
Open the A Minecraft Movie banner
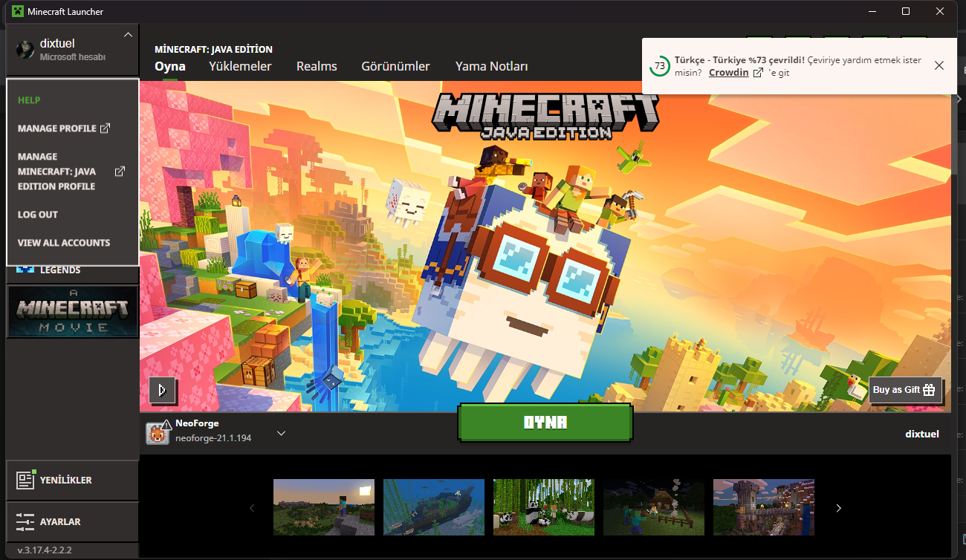[72, 312]
